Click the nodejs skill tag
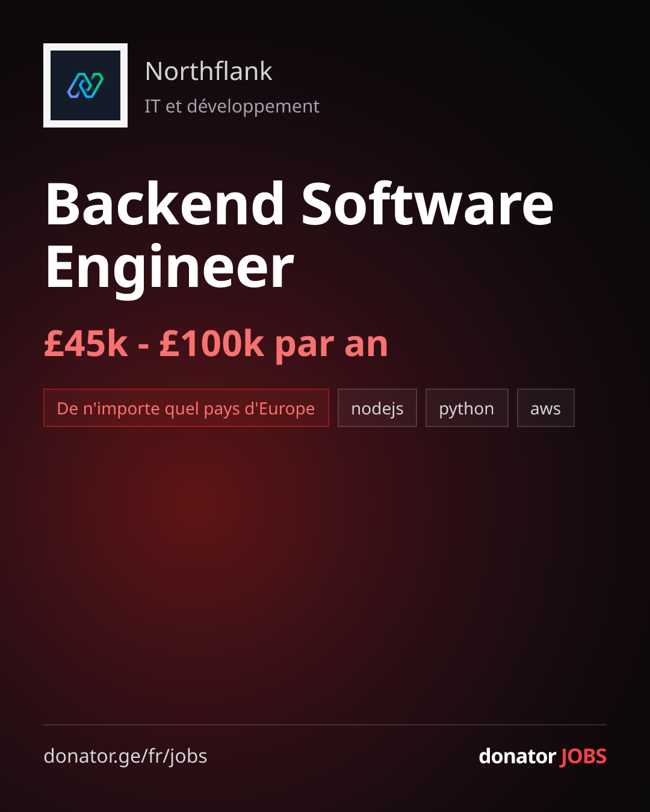Viewport: 650px width, 812px height. tap(377, 408)
